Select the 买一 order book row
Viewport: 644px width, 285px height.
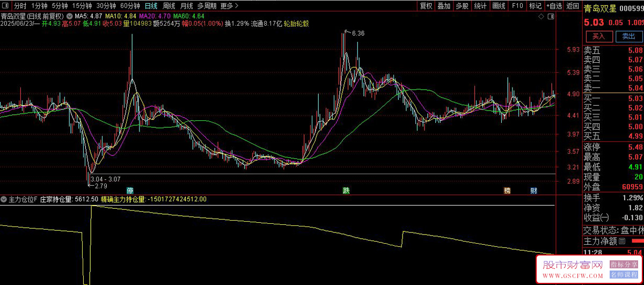pyautogui.click(x=613, y=98)
